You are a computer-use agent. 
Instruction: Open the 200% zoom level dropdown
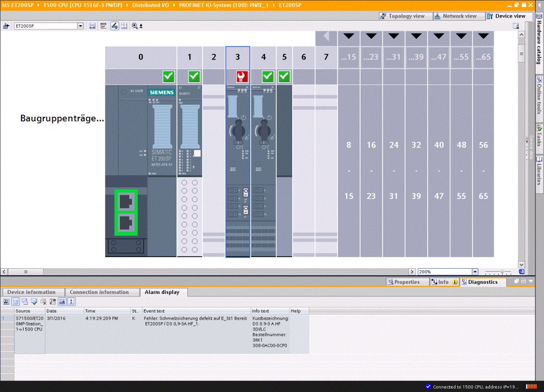[475, 272]
